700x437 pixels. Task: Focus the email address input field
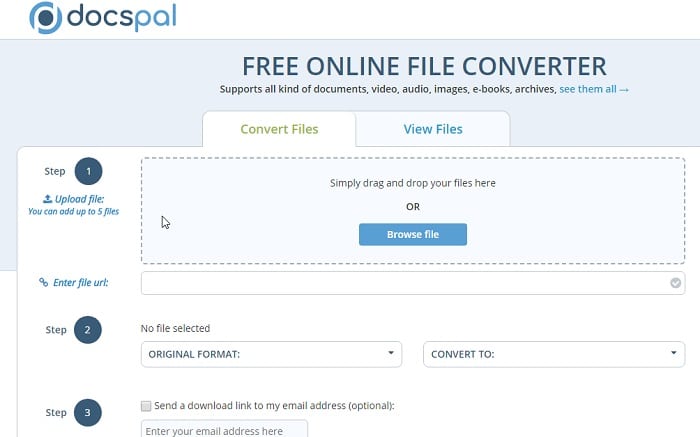coord(224,429)
